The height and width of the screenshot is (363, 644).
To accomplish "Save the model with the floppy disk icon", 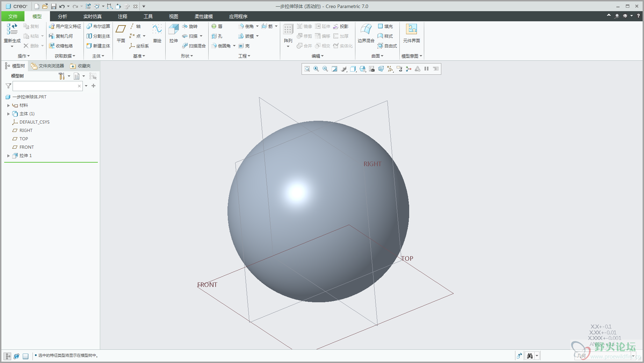I will pos(53,6).
